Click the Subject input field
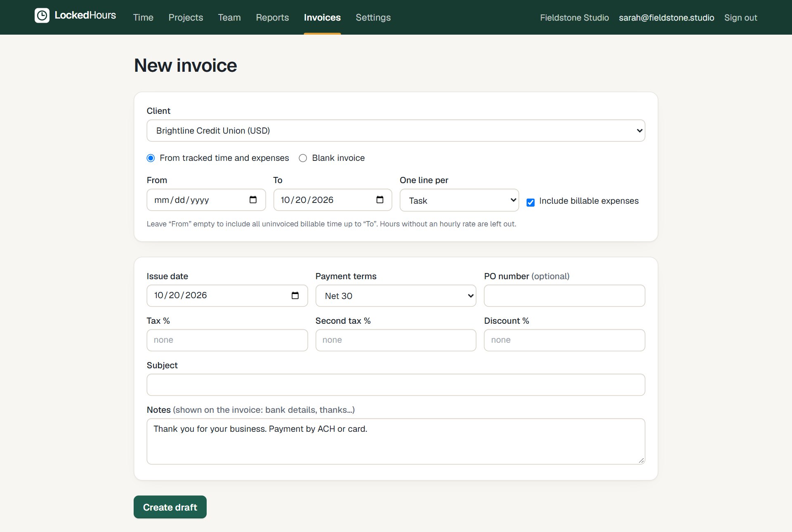 tap(396, 385)
